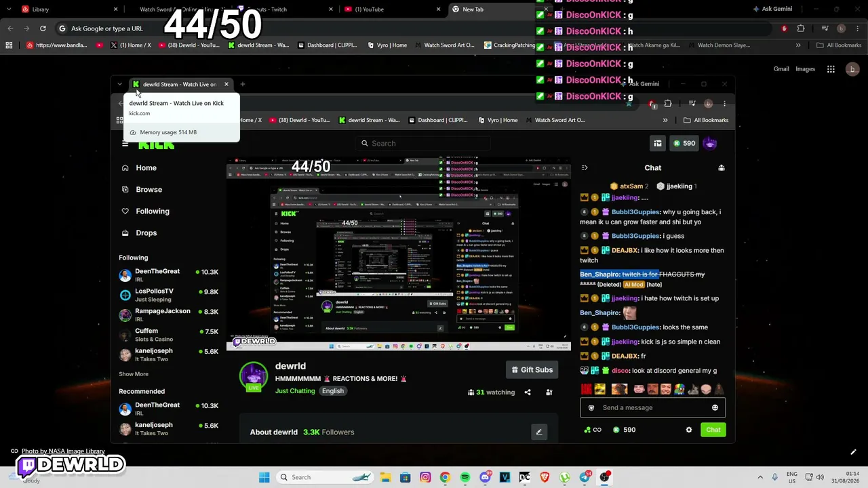This screenshot has height=488, width=868.
Task: Open File Explorer from taskbar
Action: coord(385,477)
